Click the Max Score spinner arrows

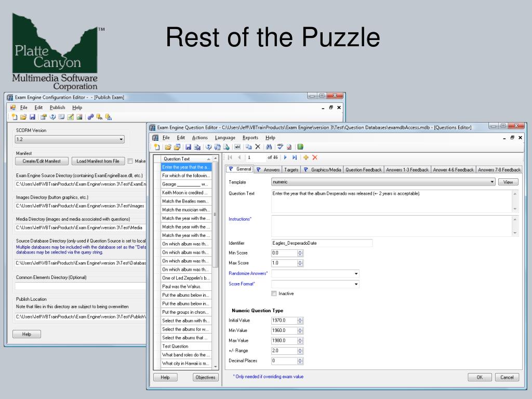300,263
